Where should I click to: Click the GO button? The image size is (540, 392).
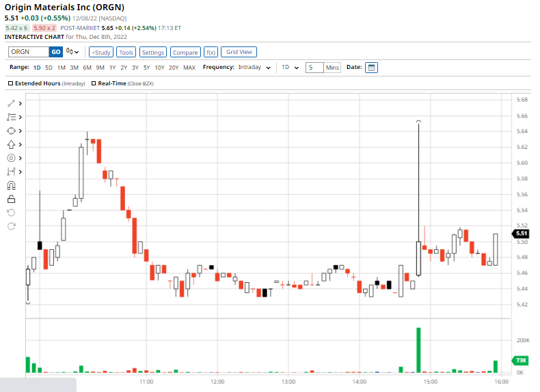click(x=56, y=52)
